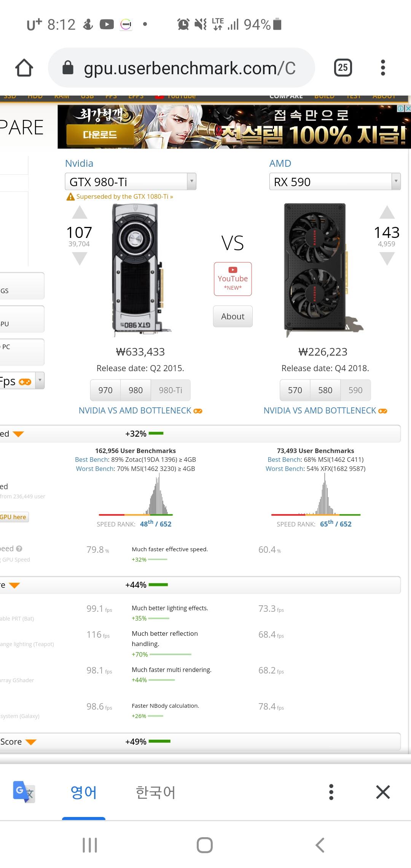Open the translate bar options menu
This screenshot has width=411, height=868.
(x=331, y=792)
